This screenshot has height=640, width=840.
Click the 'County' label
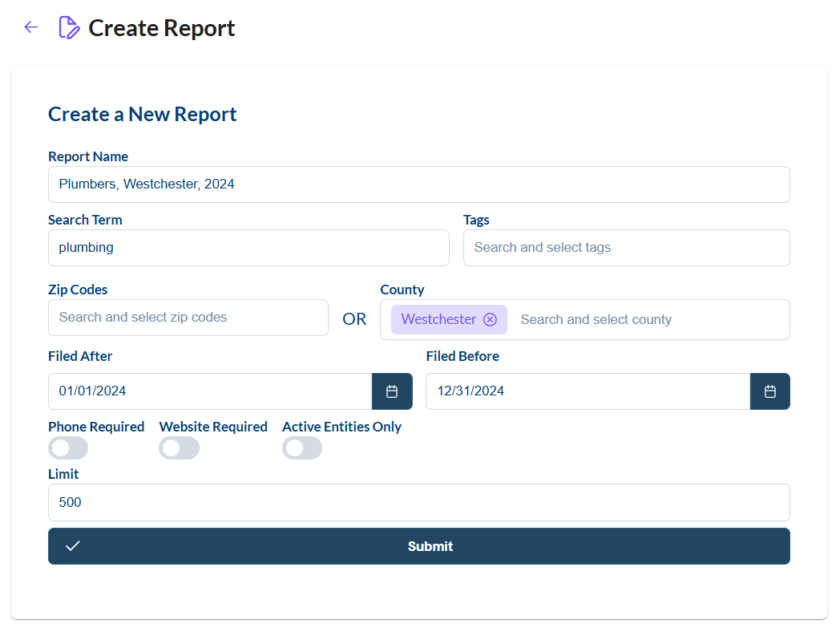point(402,290)
